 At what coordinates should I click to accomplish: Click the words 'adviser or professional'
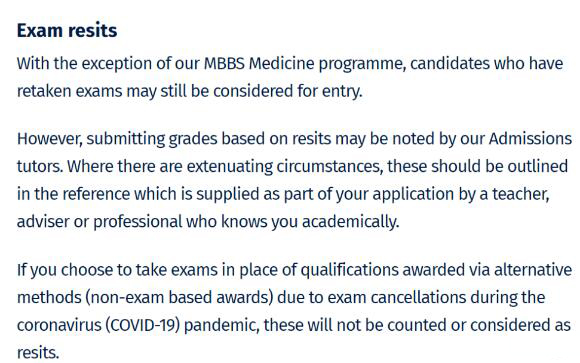100,222
